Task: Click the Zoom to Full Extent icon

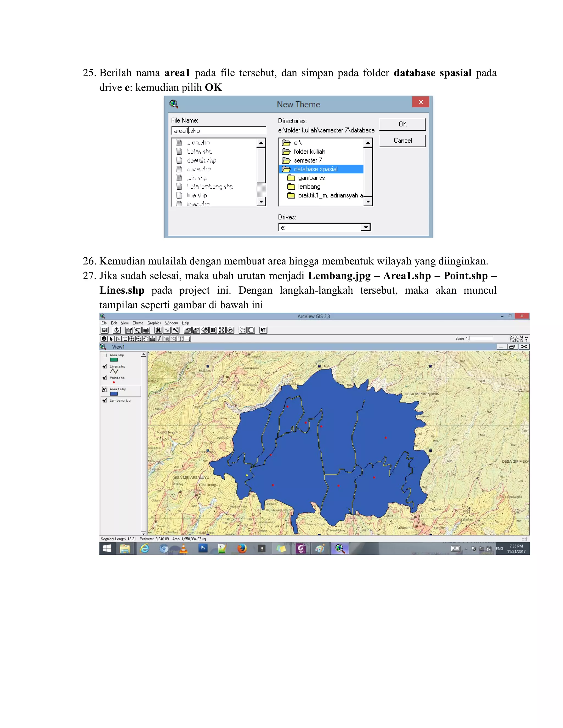Action: coord(188,330)
